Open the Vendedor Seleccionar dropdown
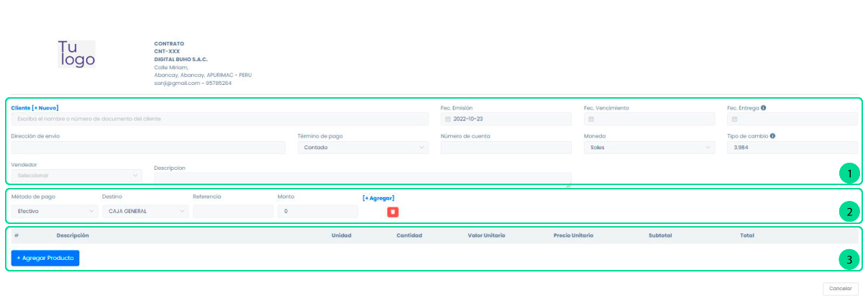868x301 pixels. [76, 175]
